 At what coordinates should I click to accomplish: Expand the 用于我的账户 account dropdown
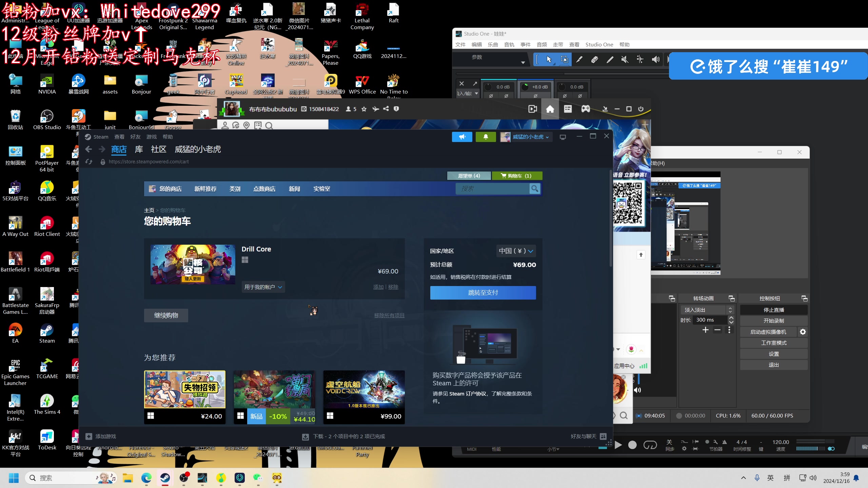(x=263, y=287)
